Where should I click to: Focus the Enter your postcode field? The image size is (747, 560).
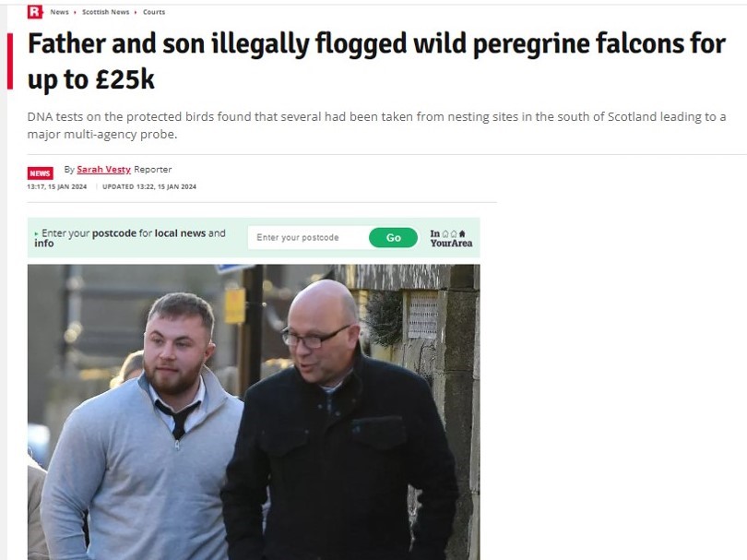click(308, 237)
